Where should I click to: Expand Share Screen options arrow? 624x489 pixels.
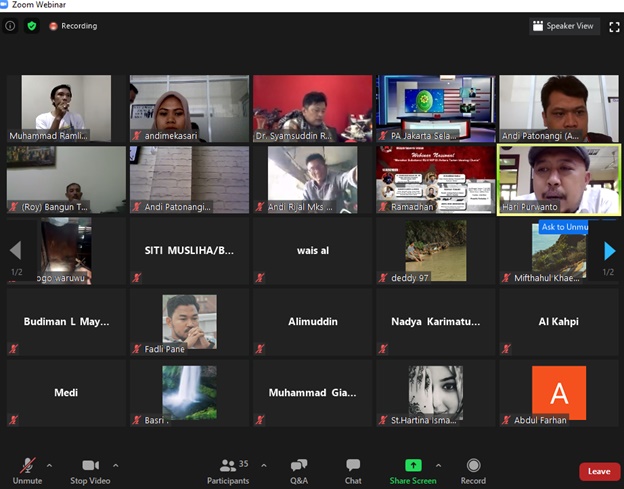[441, 465]
